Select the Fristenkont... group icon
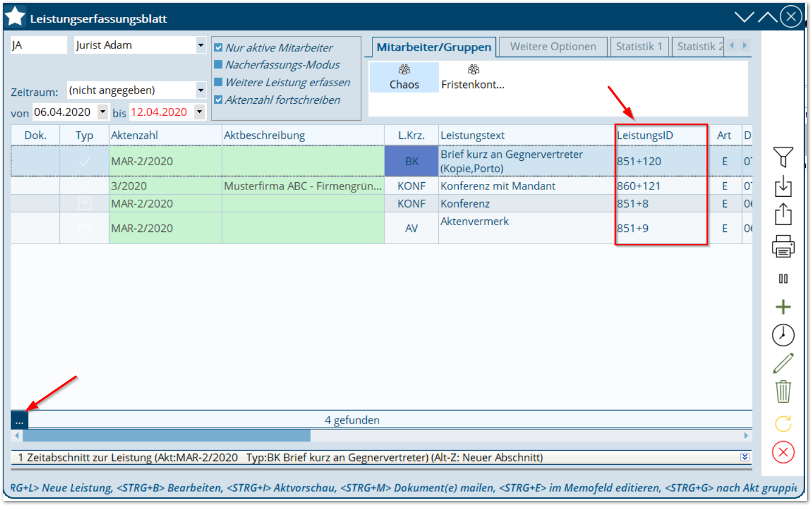The width and height of the screenshot is (812, 506). (473, 77)
